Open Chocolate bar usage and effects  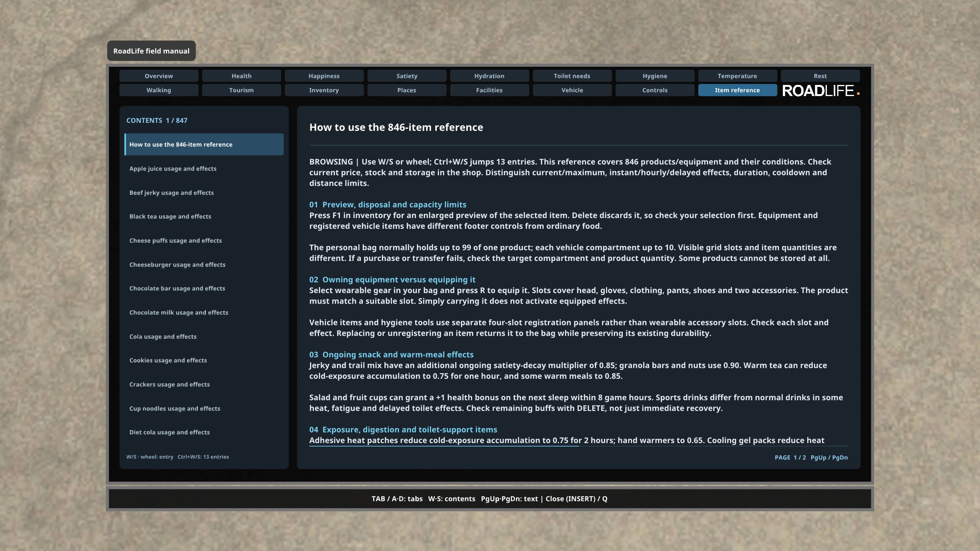pos(204,288)
